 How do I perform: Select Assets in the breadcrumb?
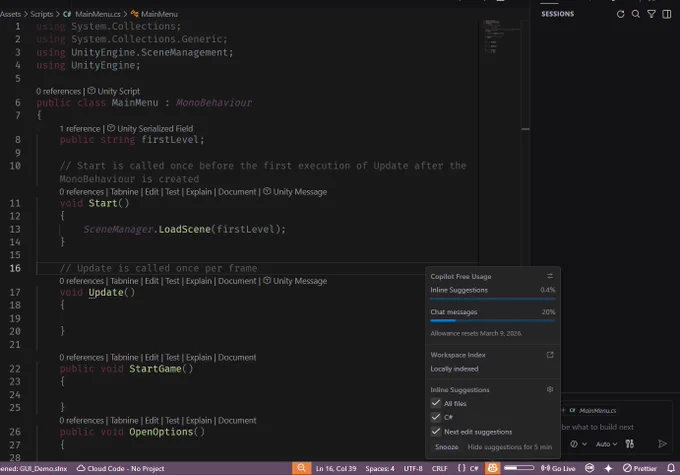click(10, 14)
